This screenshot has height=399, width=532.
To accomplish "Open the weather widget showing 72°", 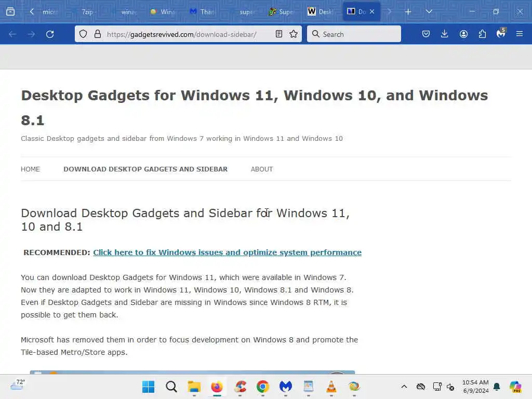I will (18, 386).
